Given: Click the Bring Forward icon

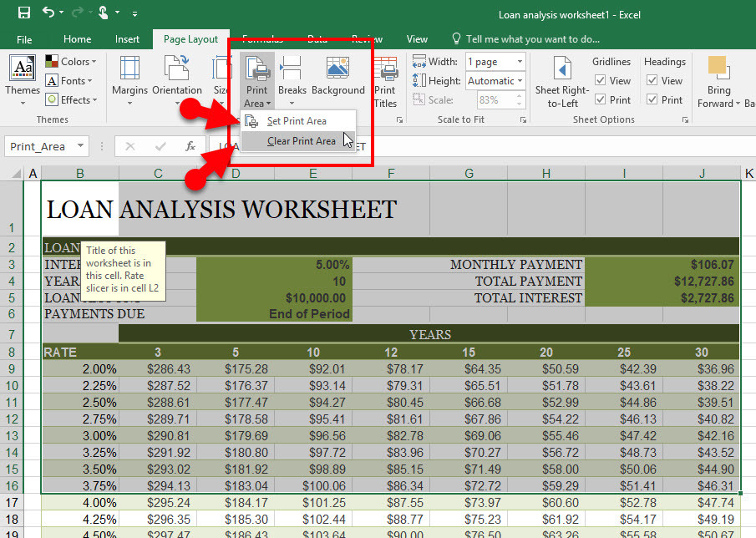Looking at the screenshot, I should (x=718, y=68).
